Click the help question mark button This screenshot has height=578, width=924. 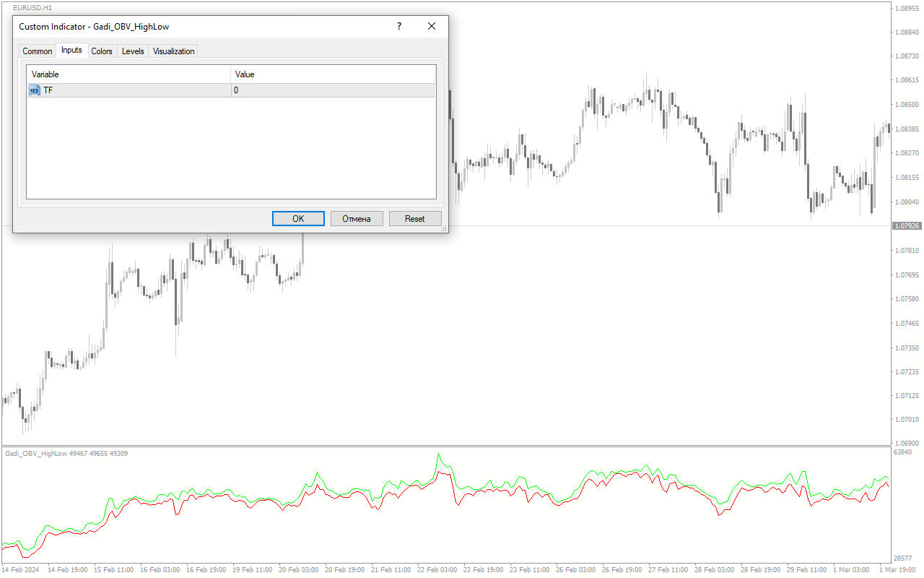(399, 26)
